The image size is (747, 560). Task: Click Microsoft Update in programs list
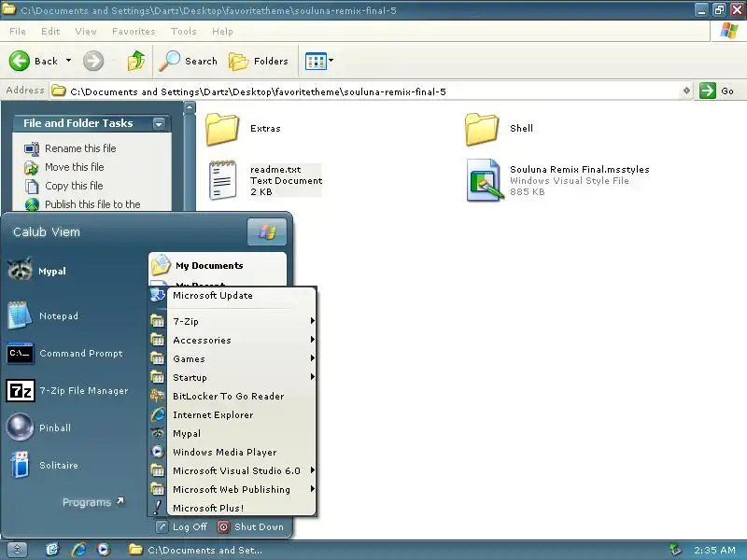(x=213, y=296)
